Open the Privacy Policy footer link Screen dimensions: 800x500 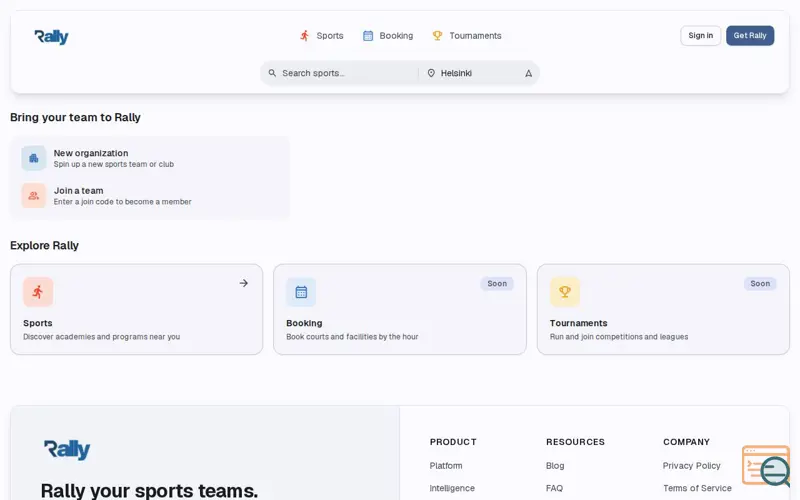click(x=691, y=466)
